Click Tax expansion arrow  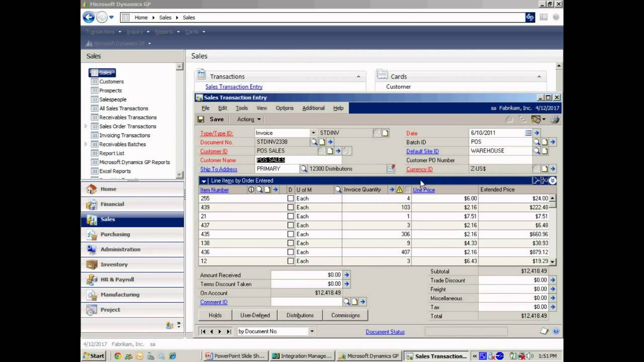tap(552, 307)
